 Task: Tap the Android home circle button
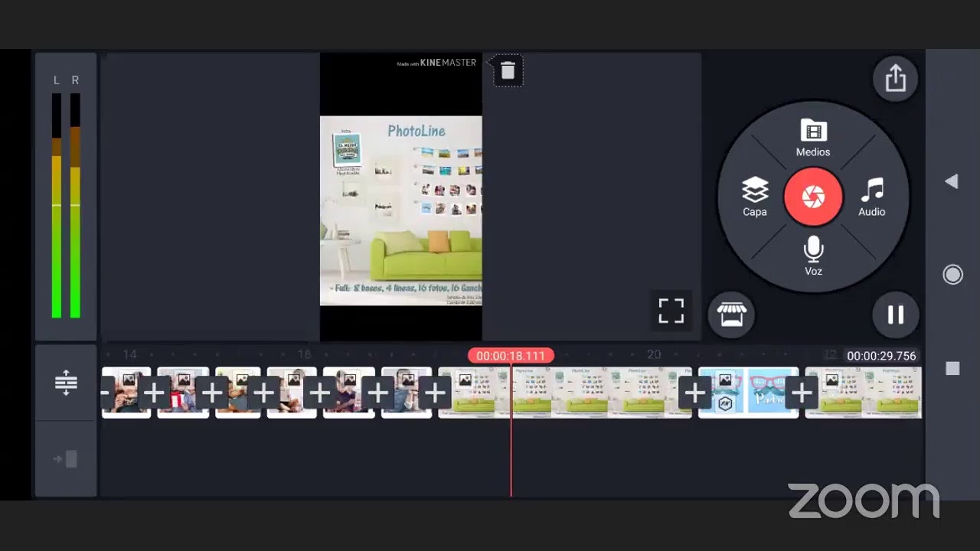tap(952, 275)
